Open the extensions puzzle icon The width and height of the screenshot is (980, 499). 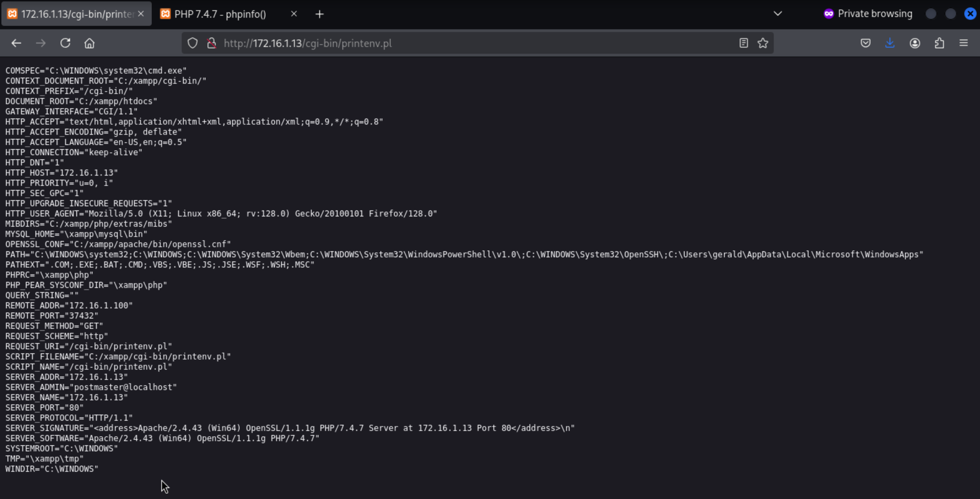click(939, 43)
